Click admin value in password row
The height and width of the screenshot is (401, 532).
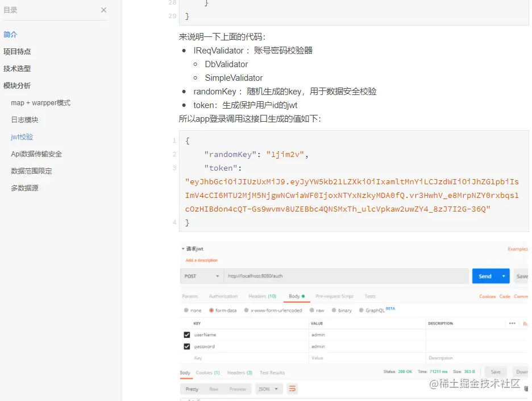tap(318, 346)
